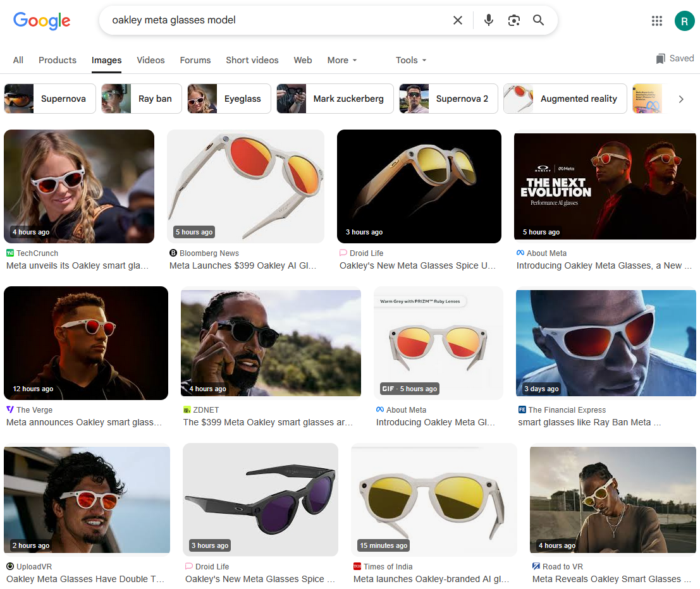
Task: Open the Forums tab
Action: (195, 60)
